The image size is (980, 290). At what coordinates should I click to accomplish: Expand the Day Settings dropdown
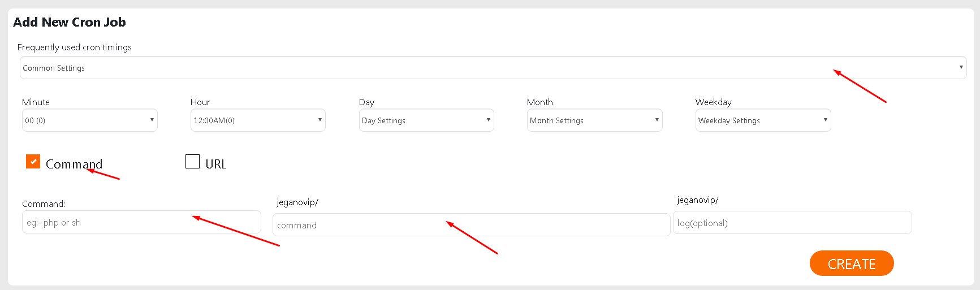pos(426,120)
